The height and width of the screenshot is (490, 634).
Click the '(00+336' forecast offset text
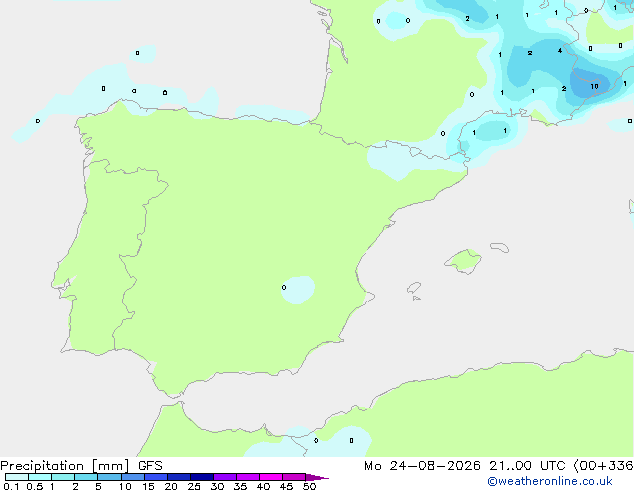pos(603,466)
